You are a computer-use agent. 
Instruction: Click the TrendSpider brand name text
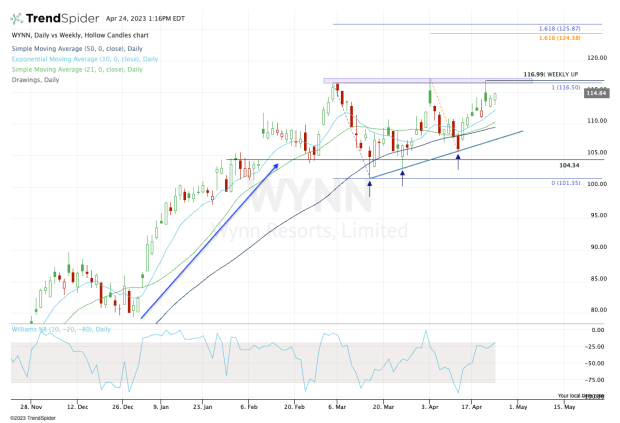(x=62, y=19)
